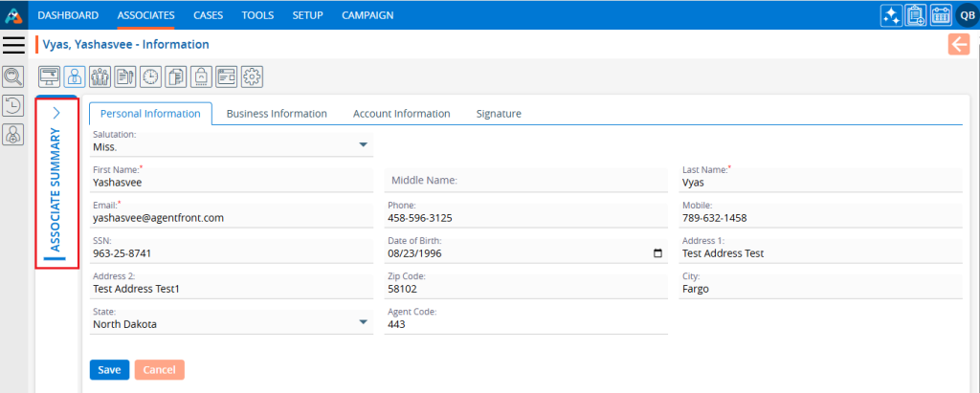The height and width of the screenshot is (393, 980).
Task: Click the padlock toolbar icon
Action: pyautogui.click(x=201, y=76)
